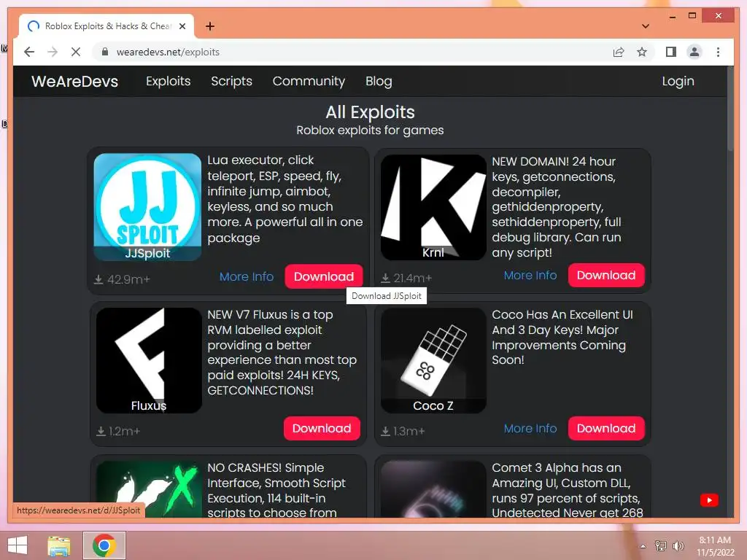
Task: Open More Info for Krnl
Action: click(x=530, y=275)
